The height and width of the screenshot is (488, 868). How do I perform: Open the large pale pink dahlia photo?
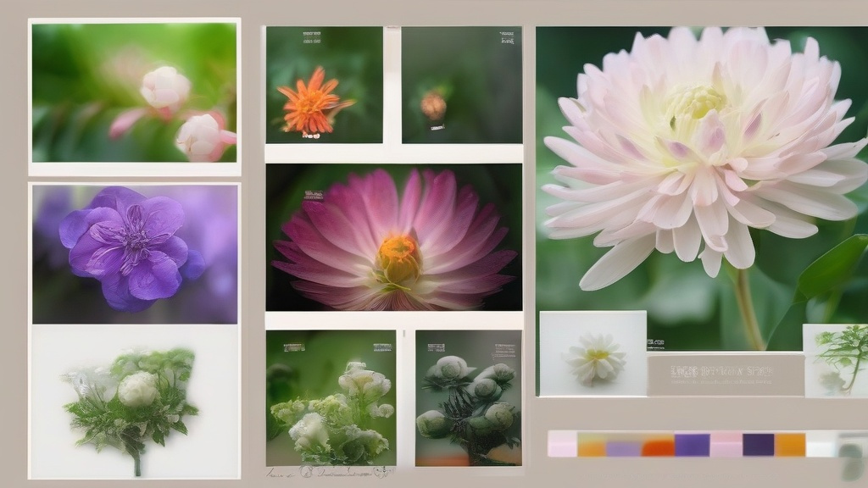[702, 188]
